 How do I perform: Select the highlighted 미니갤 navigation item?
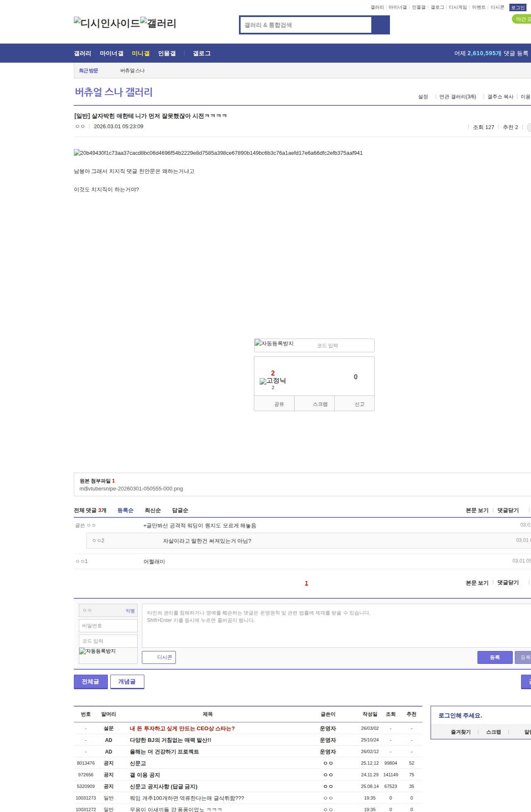click(141, 54)
